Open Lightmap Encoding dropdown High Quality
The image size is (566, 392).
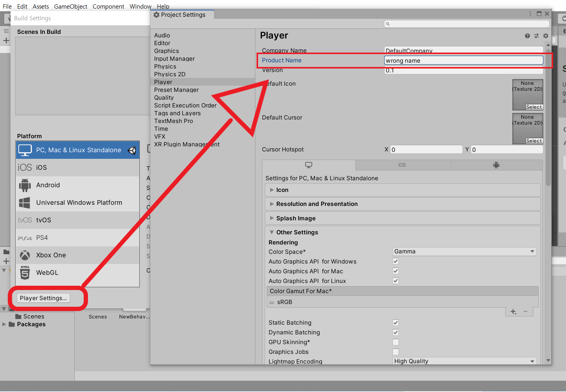point(464,361)
